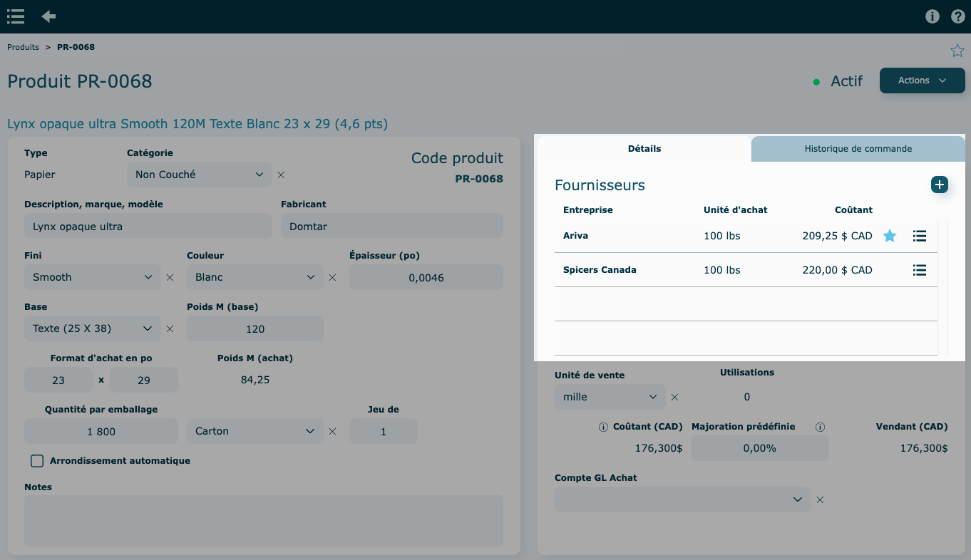The height and width of the screenshot is (560, 971).
Task: Open the Actions button menu
Action: coord(922,81)
